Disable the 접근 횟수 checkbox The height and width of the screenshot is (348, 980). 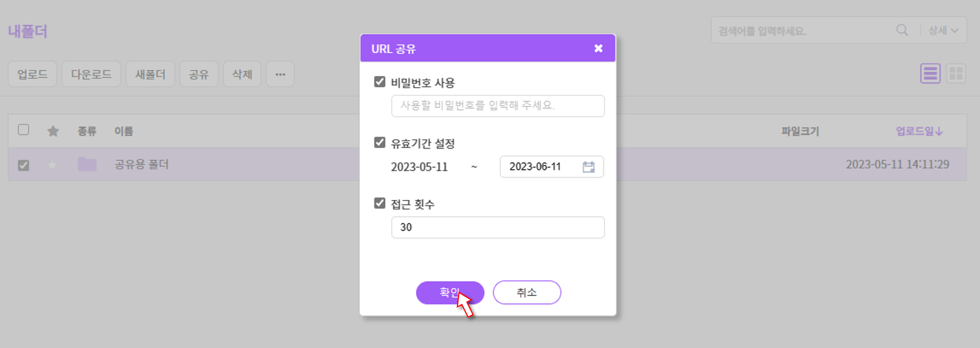[380, 203]
